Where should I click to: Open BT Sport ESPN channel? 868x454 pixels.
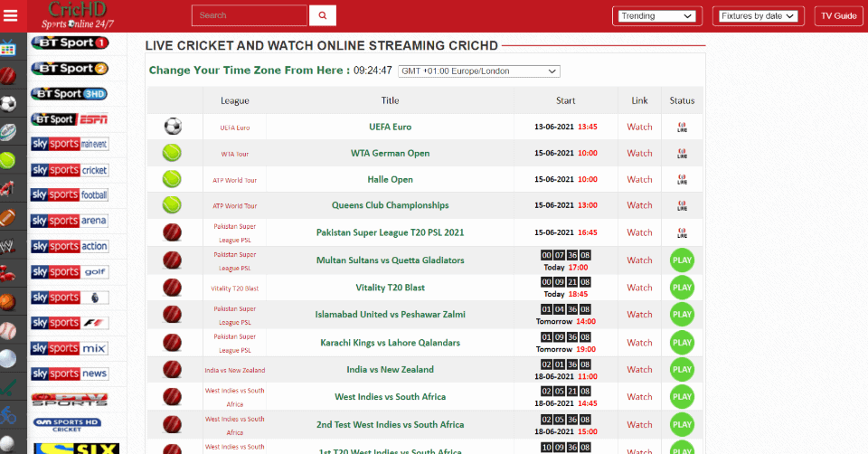[70, 119]
